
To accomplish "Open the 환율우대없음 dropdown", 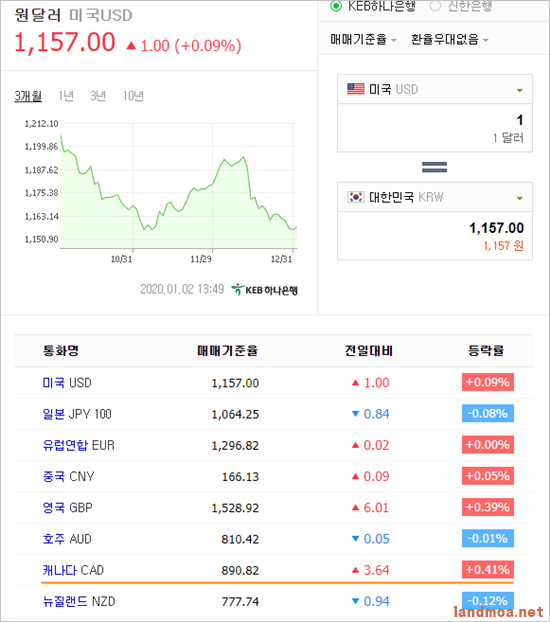I will point(450,39).
